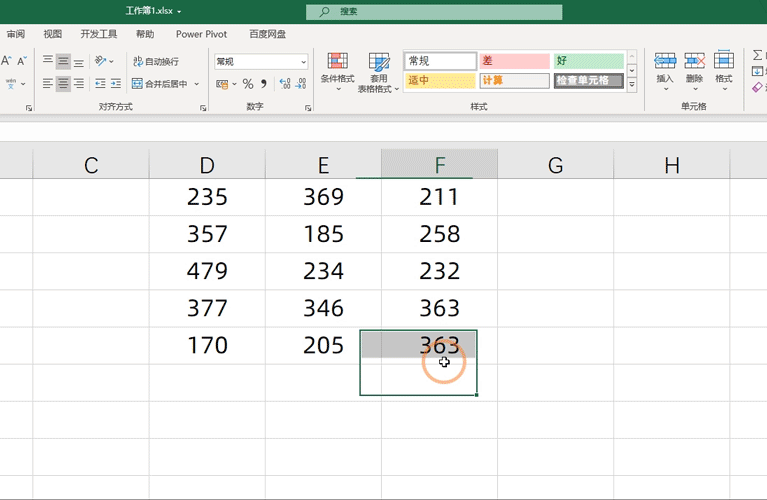
Task: Click the accounting number format icon
Action: (x=222, y=84)
